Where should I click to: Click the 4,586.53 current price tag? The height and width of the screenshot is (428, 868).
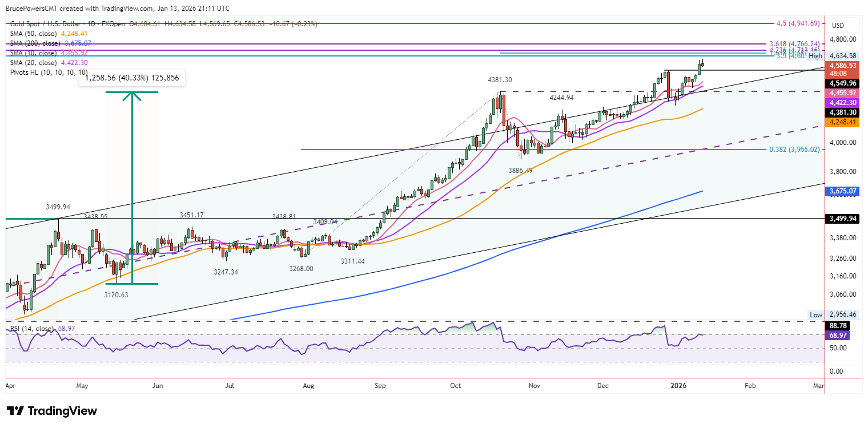(843, 66)
